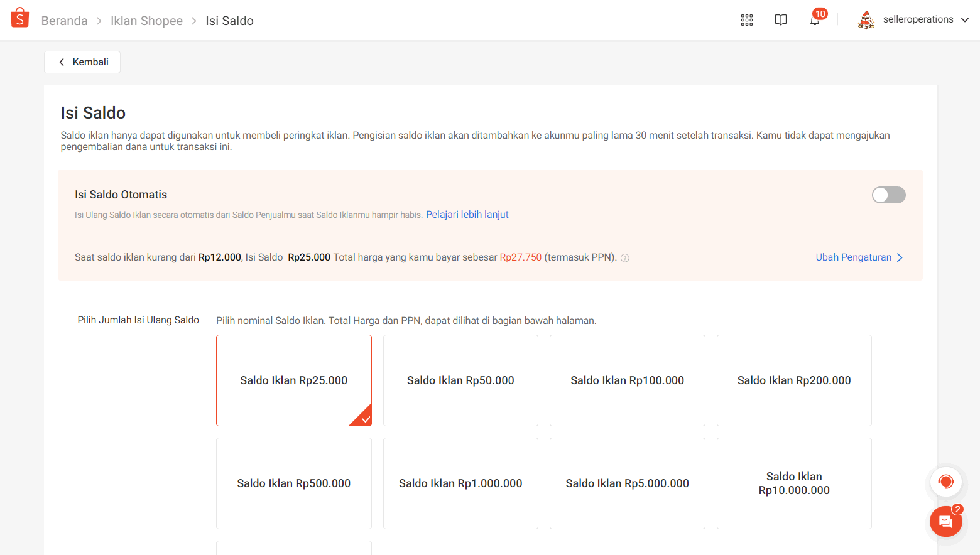Click the Kembali back button
Viewport: 980px width, 555px height.
pyautogui.click(x=82, y=62)
